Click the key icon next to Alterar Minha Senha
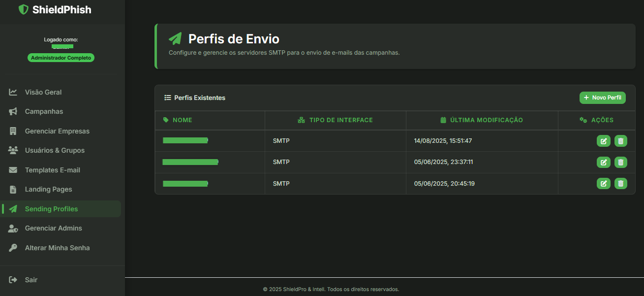This screenshot has height=296, width=644. 13,248
